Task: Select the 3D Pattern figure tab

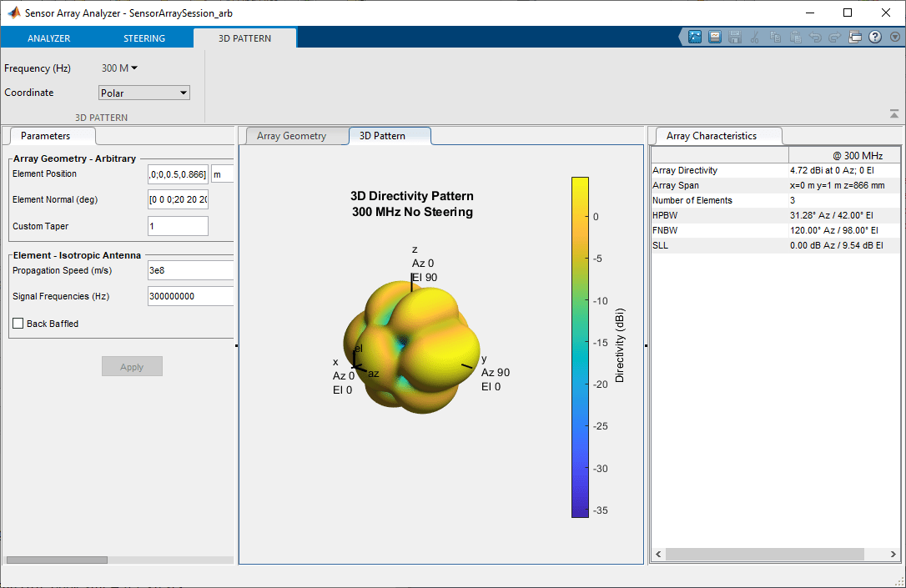Action: 390,136
